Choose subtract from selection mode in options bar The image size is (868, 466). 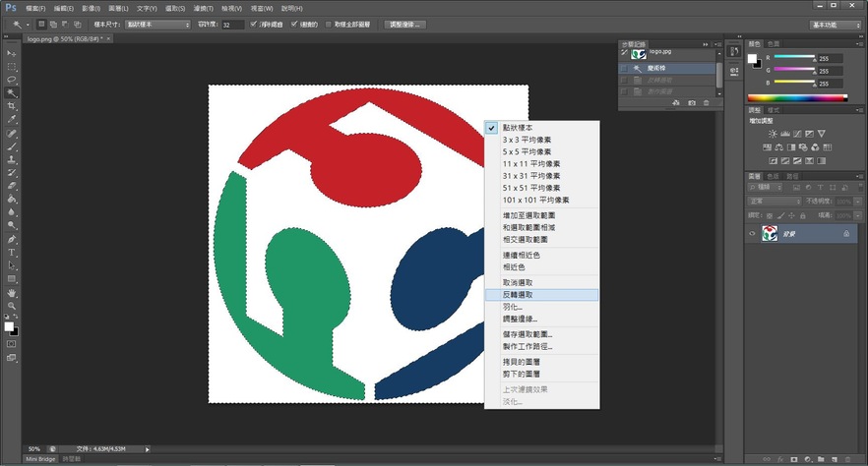coord(65,25)
